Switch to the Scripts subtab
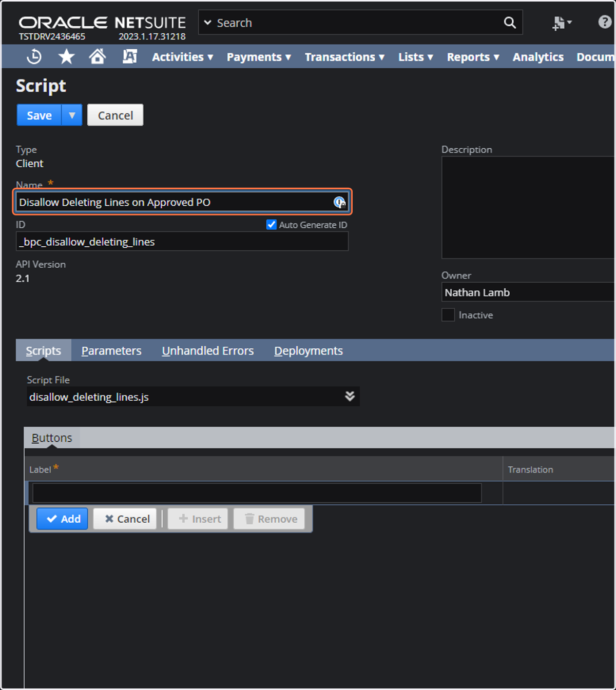Viewport: 616px width, 690px height. [44, 350]
